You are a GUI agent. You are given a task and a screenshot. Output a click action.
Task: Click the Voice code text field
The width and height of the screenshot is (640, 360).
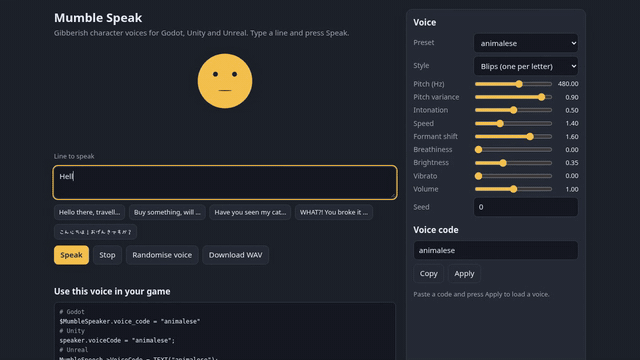[x=496, y=250]
